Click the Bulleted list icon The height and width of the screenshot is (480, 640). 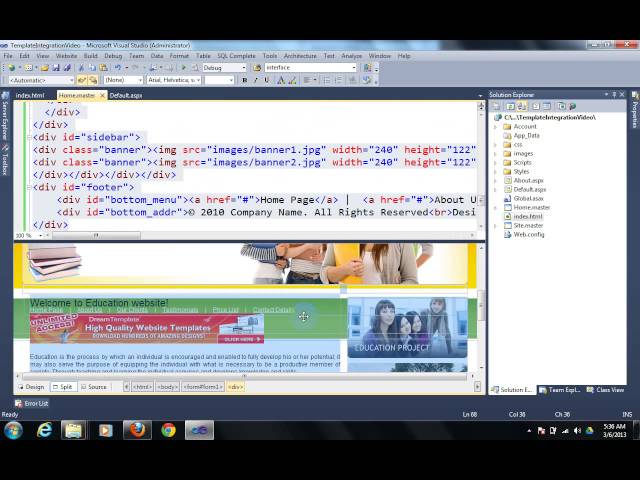(x=327, y=80)
